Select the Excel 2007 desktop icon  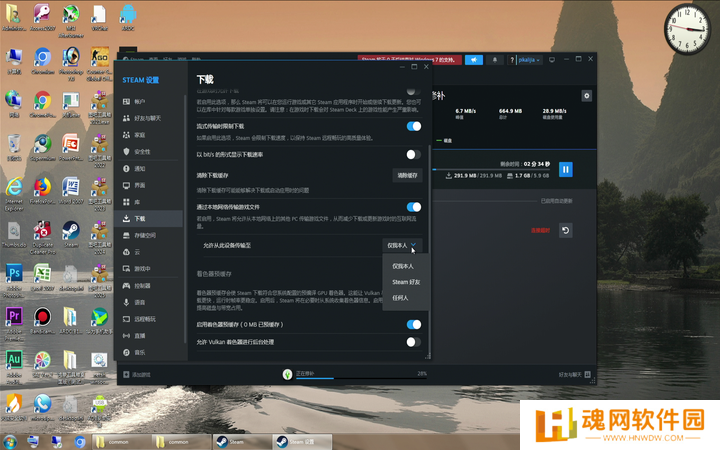tap(42, 277)
